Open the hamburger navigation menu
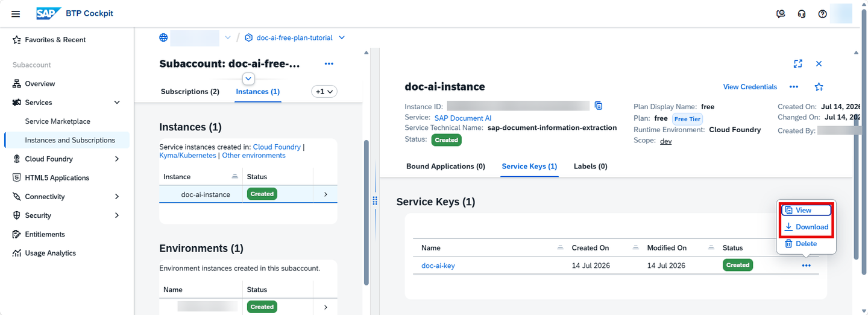This screenshot has height=315, width=868. 16,13
